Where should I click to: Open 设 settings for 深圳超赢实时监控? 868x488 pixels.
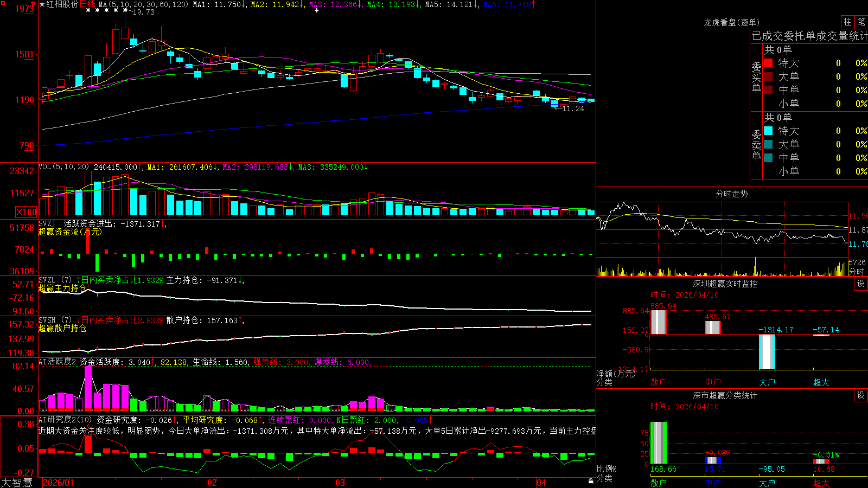tap(861, 284)
